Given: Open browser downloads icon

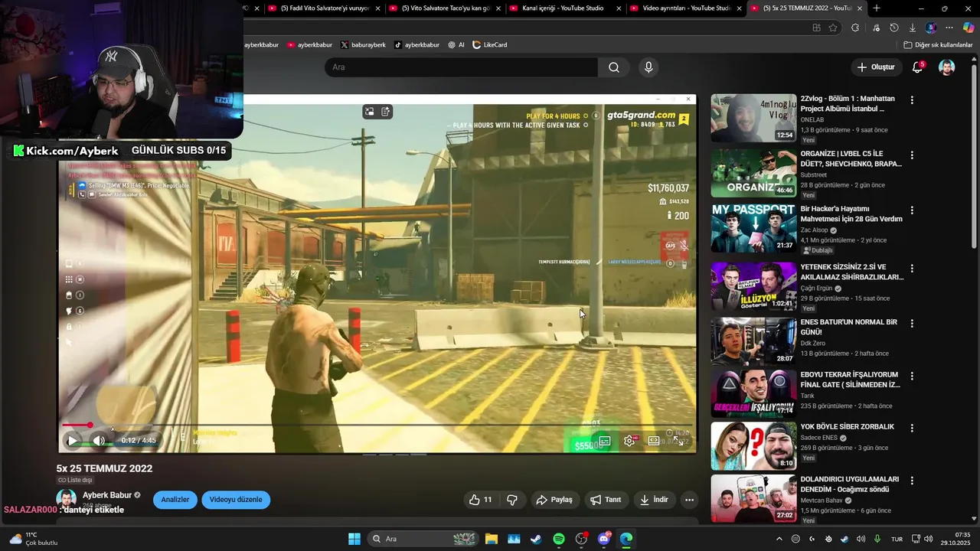Looking at the screenshot, I should click(913, 28).
